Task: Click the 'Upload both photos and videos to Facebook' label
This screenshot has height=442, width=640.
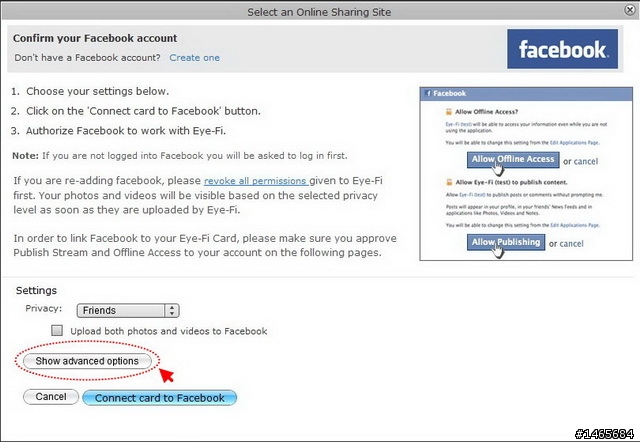Action: click(x=169, y=331)
